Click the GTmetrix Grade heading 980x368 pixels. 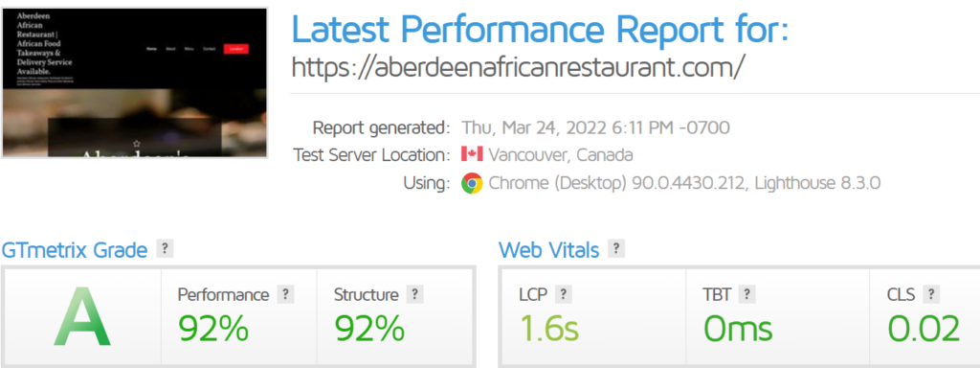tap(75, 250)
